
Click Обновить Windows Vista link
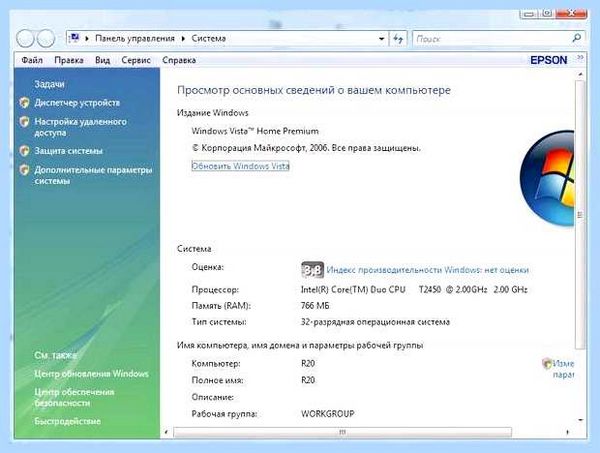(x=240, y=166)
